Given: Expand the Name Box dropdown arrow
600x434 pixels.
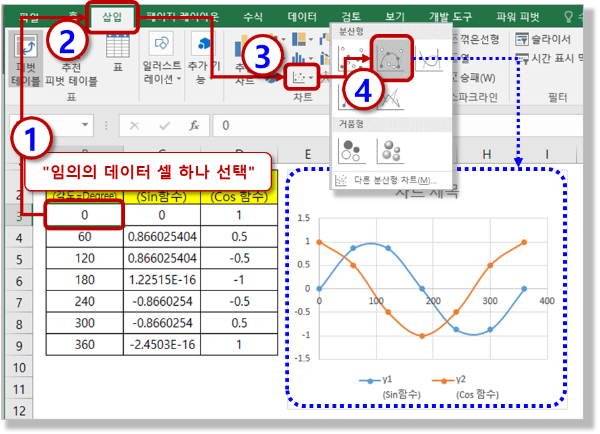Looking at the screenshot, I should 85,125.
